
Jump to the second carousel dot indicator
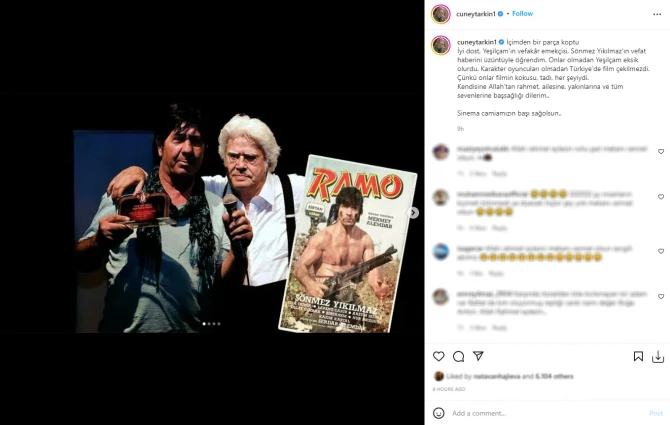coord(209,324)
